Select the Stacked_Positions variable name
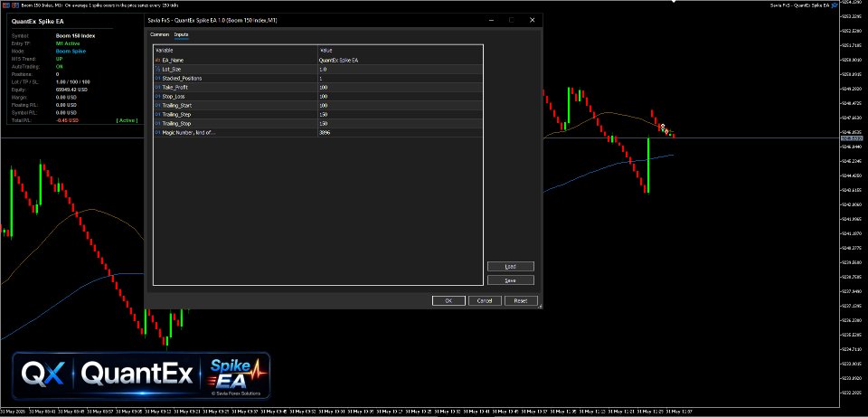Screen dimensions: 868x417 tap(182, 78)
